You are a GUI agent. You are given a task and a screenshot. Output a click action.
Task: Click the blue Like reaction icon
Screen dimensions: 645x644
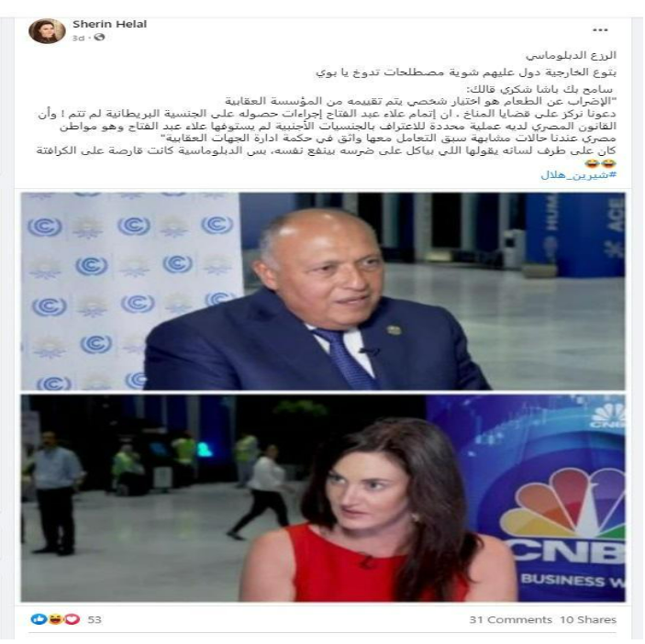[39, 619]
